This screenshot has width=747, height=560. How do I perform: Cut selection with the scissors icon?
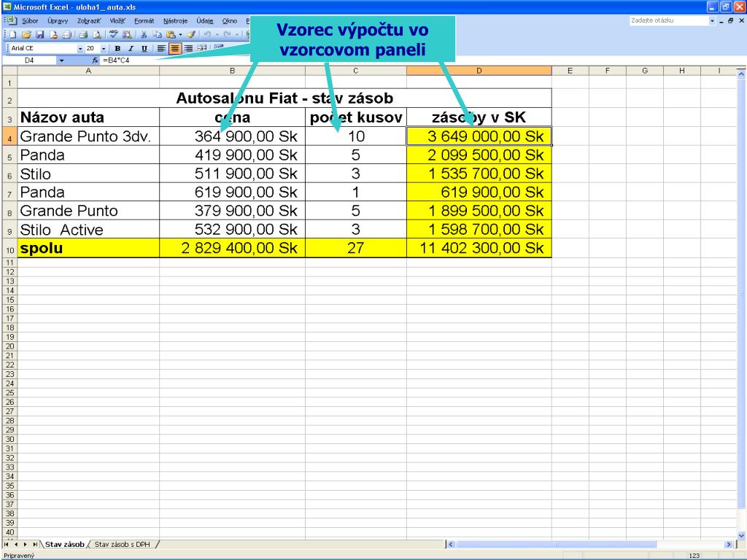tap(144, 35)
